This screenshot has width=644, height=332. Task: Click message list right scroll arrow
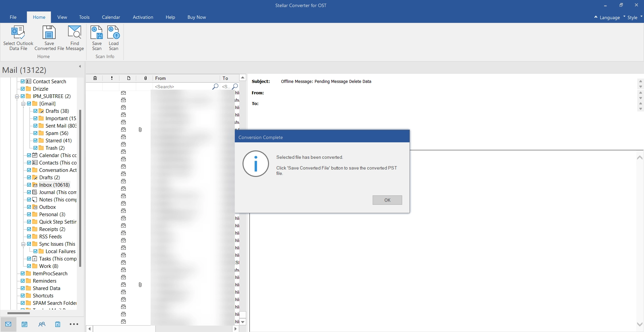click(236, 329)
